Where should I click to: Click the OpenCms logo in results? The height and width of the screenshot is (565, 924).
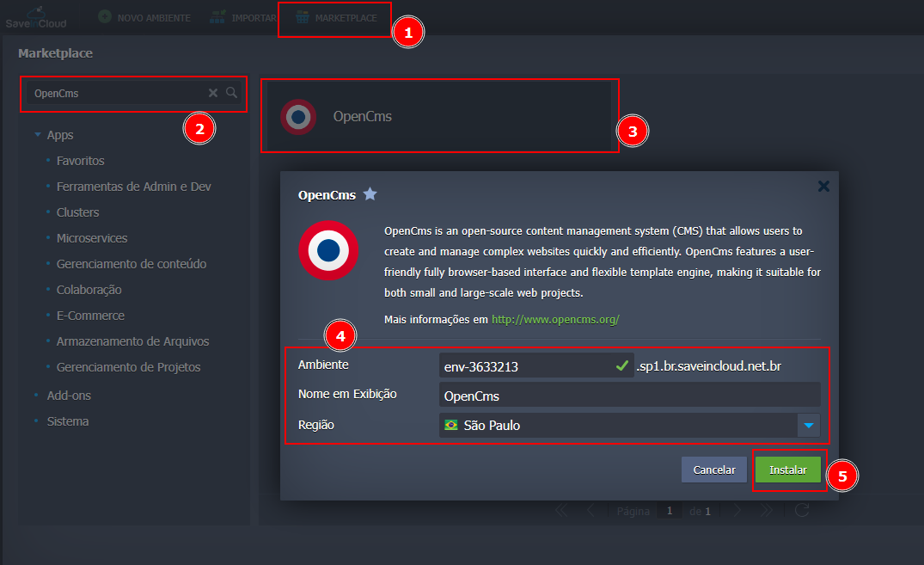click(298, 116)
